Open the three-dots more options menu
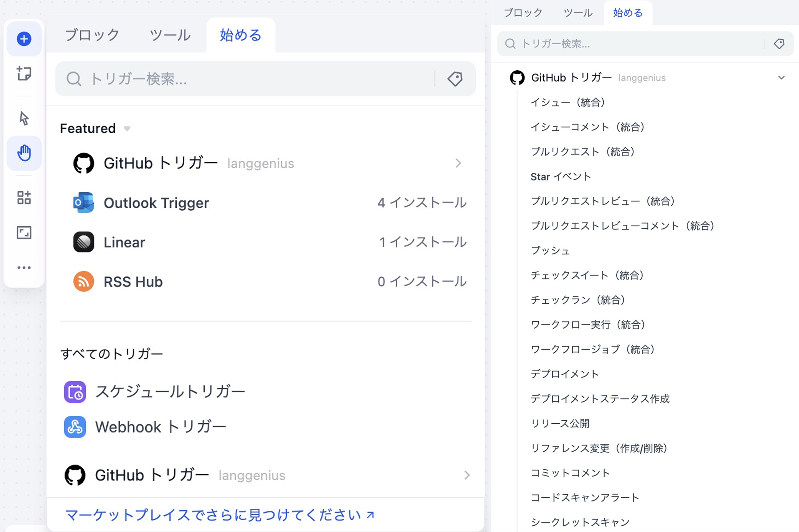Viewport: 799px width, 532px height. coord(24,268)
